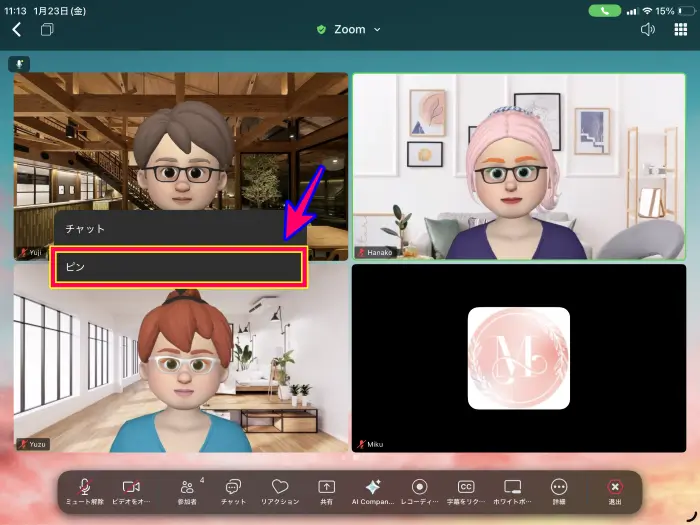Viewport: 700px width, 525px height.
Task: Expand the Zoom meeting info dropdown
Action: tap(349, 30)
